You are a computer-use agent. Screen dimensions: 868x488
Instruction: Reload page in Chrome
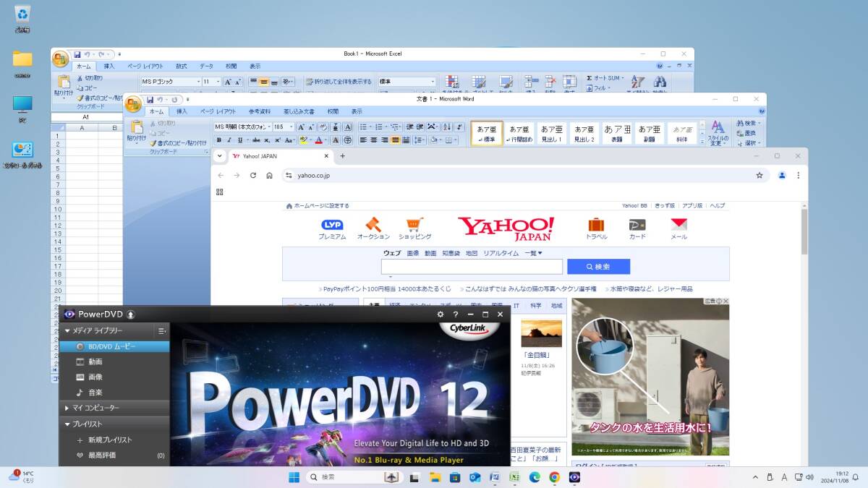253,175
